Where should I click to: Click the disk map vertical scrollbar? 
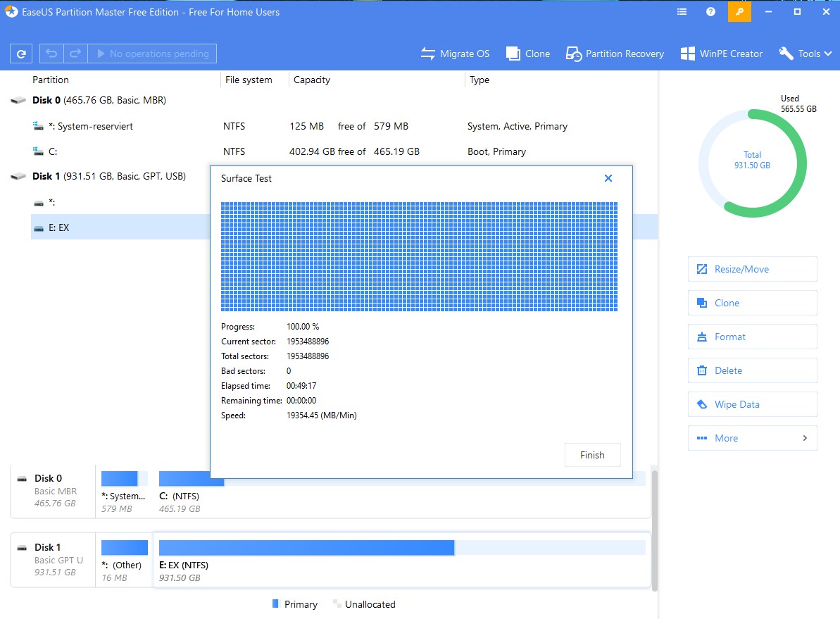[654, 530]
